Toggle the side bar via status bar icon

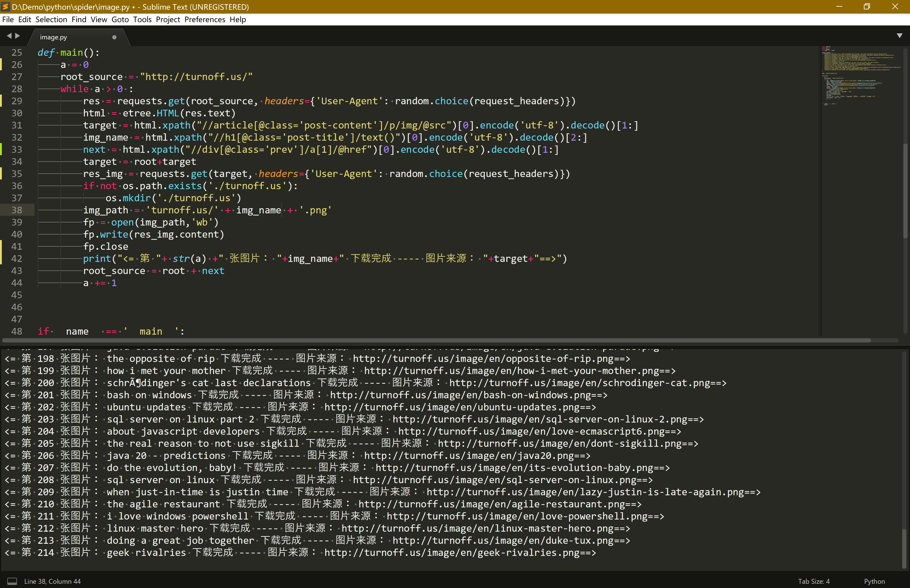pyautogui.click(x=12, y=581)
